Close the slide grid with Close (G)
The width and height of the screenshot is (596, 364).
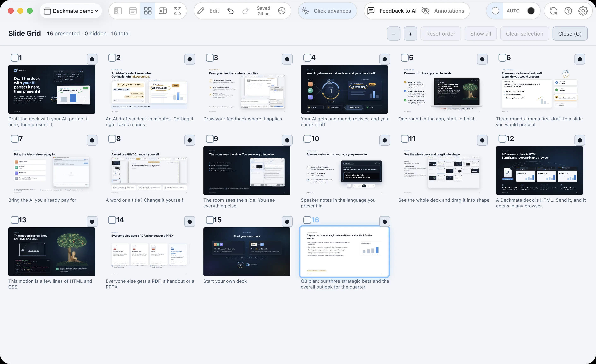(x=570, y=34)
